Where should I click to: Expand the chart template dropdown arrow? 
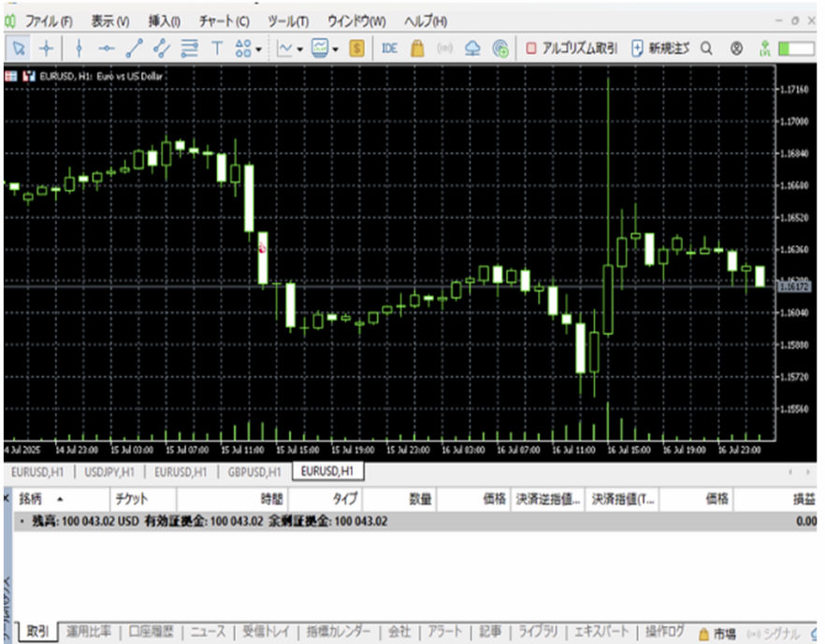(x=335, y=49)
